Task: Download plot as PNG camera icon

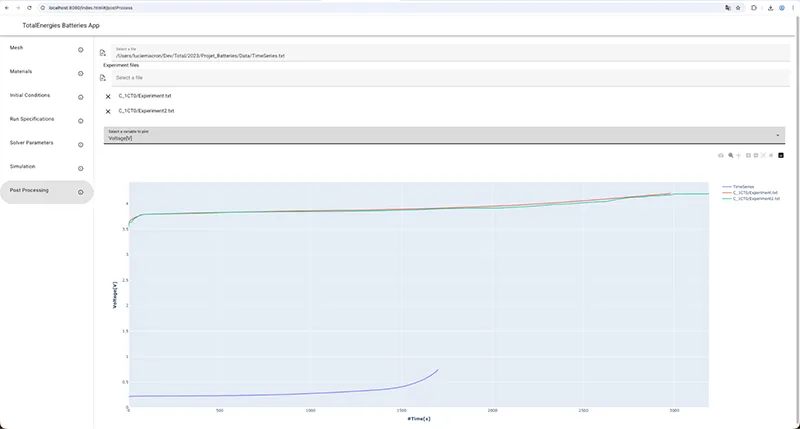Action: tap(721, 156)
